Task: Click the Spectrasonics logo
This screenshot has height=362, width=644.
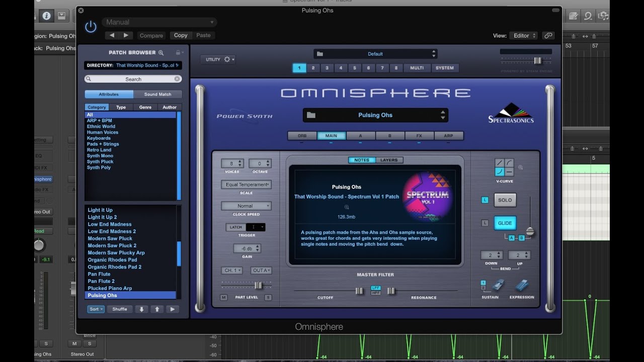Action: 511,113
